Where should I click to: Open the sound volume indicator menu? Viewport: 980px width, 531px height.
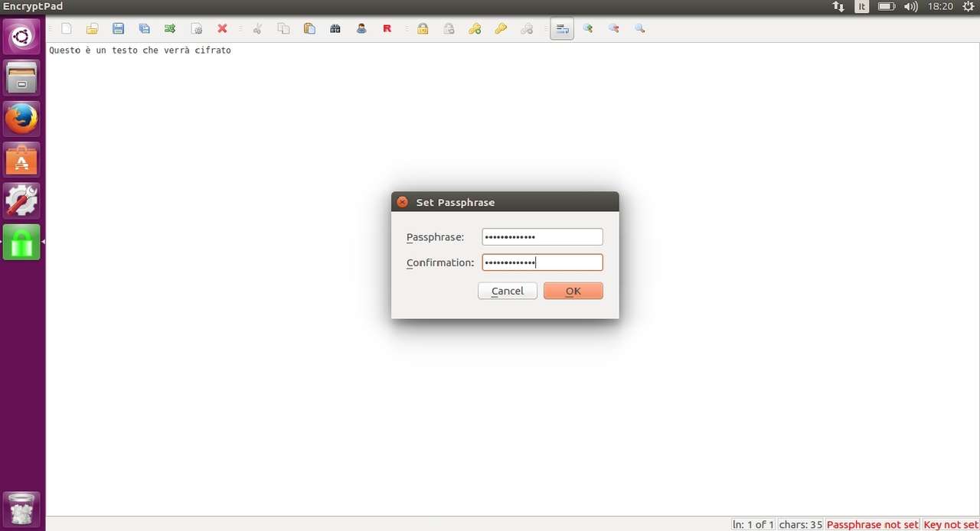910,7
